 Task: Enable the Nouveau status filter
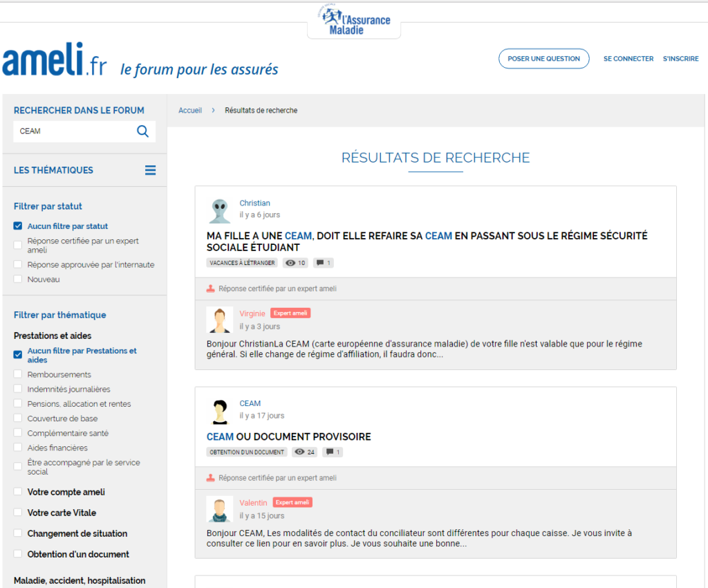pyautogui.click(x=18, y=279)
